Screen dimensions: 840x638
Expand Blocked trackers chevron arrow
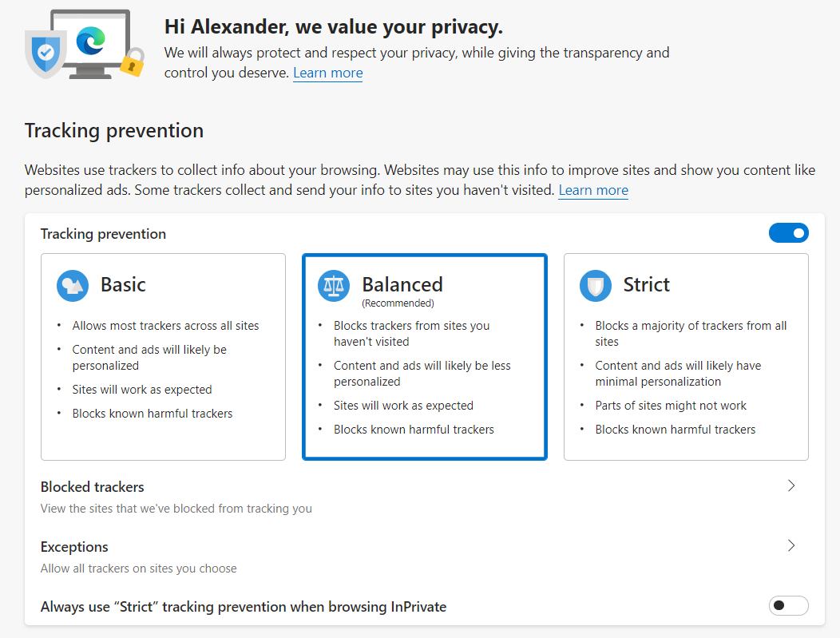point(791,485)
